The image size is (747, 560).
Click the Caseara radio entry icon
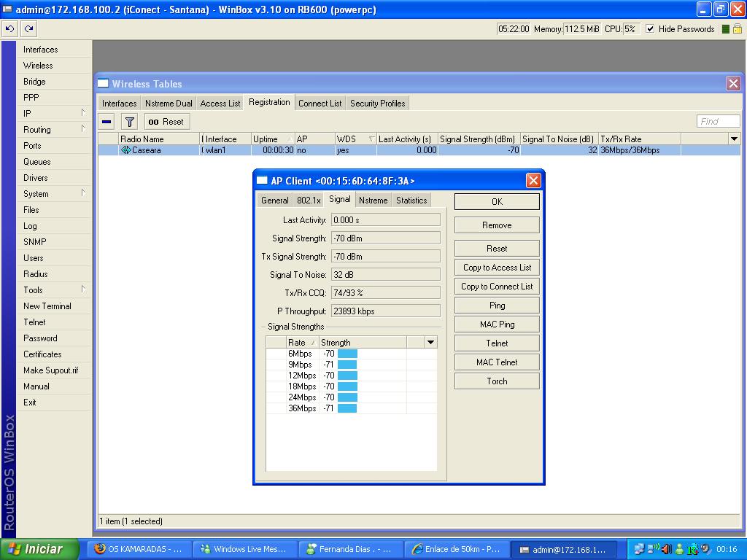coord(125,150)
